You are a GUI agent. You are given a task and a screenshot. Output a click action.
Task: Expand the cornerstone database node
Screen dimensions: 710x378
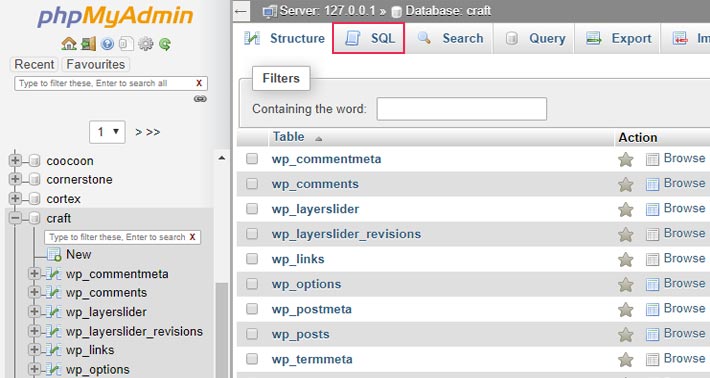tap(15, 179)
